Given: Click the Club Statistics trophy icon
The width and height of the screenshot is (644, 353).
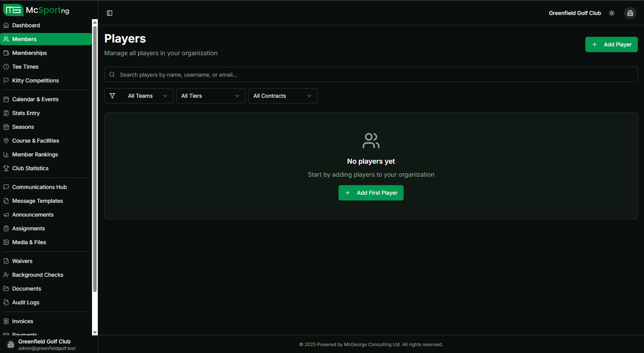Looking at the screenshot, I should (x=6, y=168).
